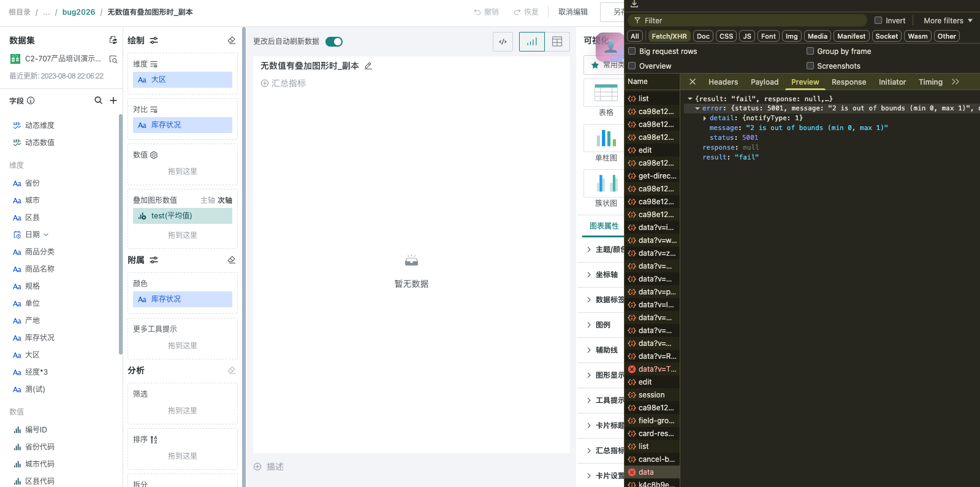
Task: Toggle the All filter type
Action: [635, 36]
